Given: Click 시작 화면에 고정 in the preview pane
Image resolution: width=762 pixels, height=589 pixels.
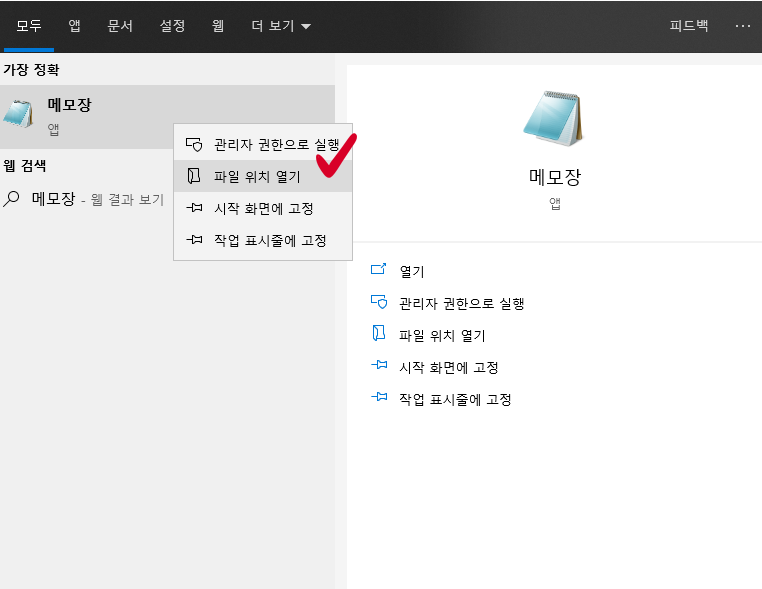Looking at the screenshot, I should point(449,367).
